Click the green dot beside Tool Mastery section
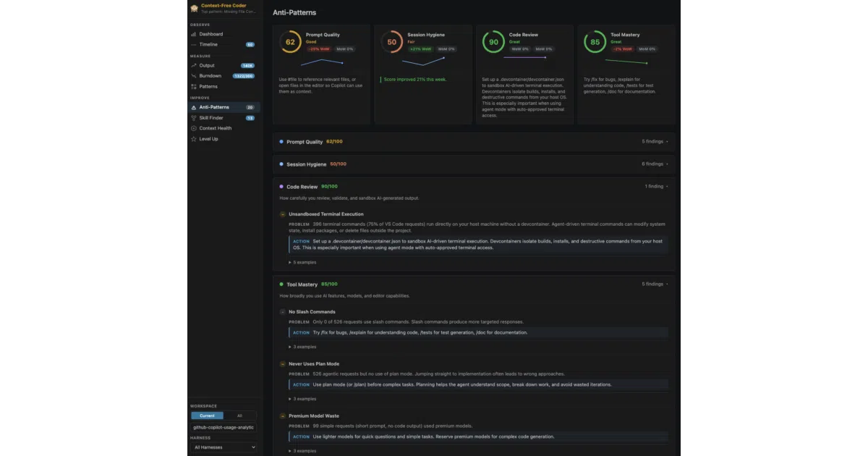 pyautogui.click(x=281, y=284)
